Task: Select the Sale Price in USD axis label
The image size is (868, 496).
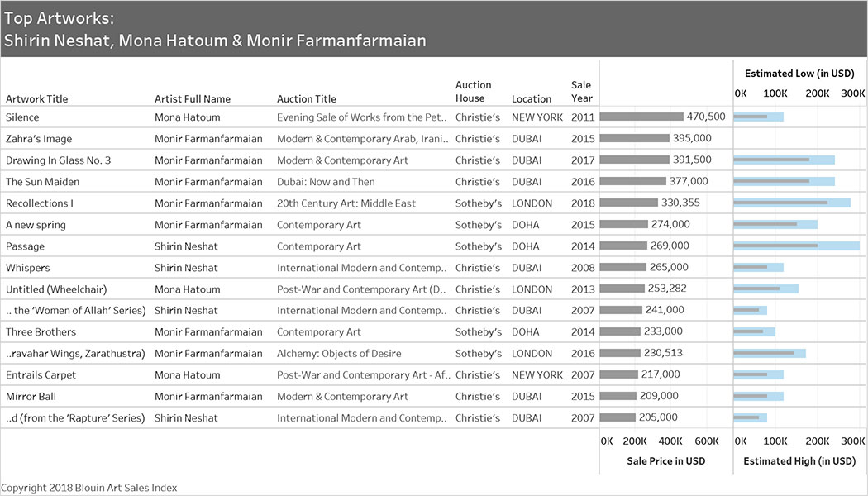Action: coord(665,461)
